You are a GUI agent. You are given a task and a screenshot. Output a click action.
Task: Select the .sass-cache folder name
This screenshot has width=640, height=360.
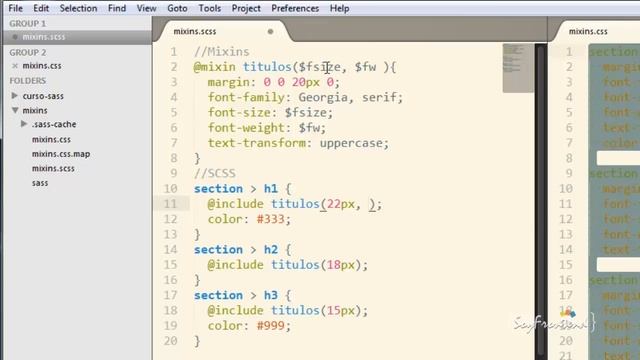point(54,124)
